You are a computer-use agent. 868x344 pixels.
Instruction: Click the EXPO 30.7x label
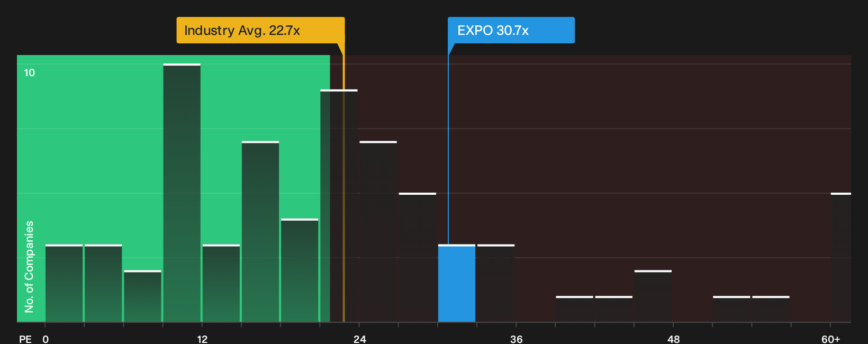(511, 30)
